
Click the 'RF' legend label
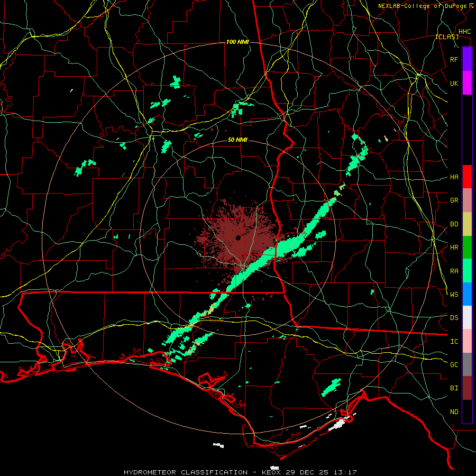click(x=454, y=59)
